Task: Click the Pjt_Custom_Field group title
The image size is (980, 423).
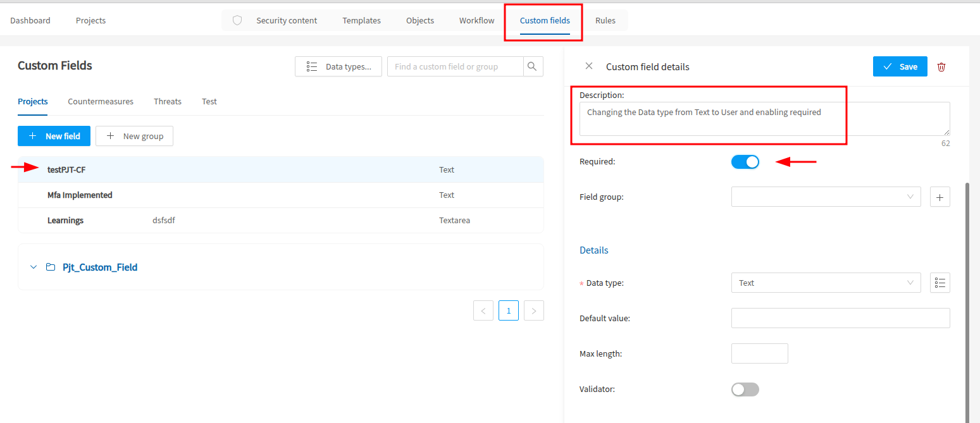Action: click(x=100, y=267)
